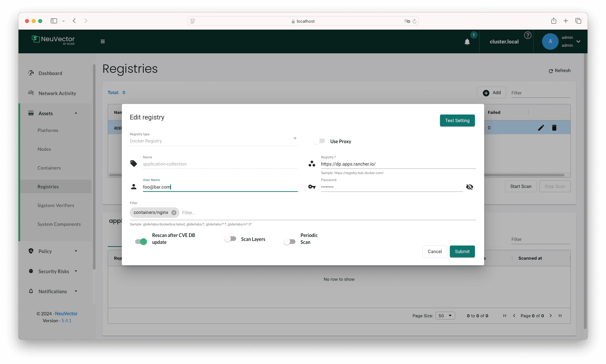This screenshot has width=606, height=364.
Task: Click the admin avatar icon
Action: point(550,41)
